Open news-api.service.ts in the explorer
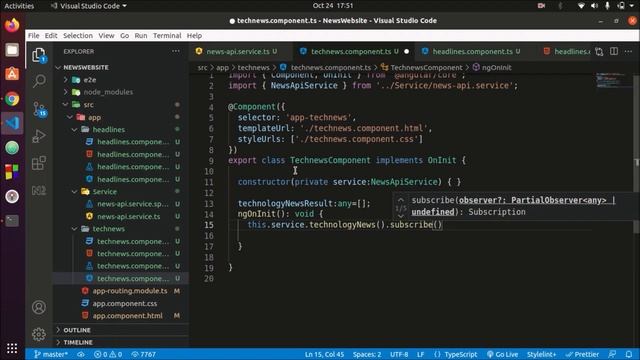 pos(129,216)
